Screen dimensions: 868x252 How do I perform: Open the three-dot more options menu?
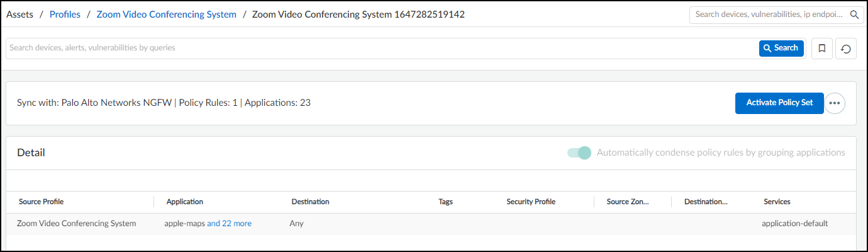point(835,103)
